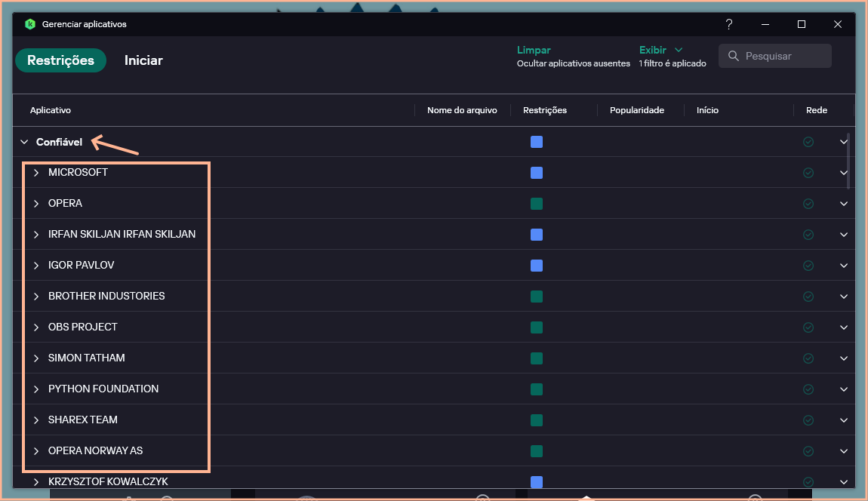Click network allowed icon for Confiável row

click(808, 143)
